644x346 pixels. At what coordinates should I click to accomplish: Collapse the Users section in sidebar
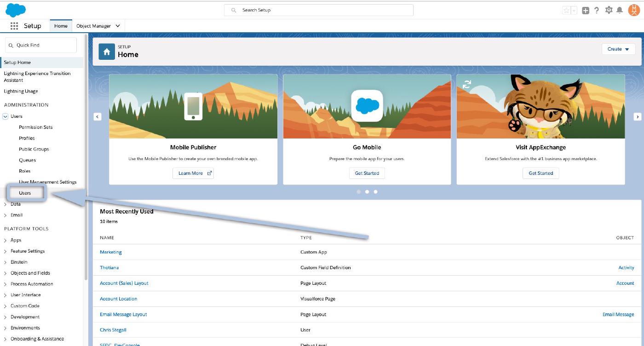pyautogui.click(x=6, y=116)
